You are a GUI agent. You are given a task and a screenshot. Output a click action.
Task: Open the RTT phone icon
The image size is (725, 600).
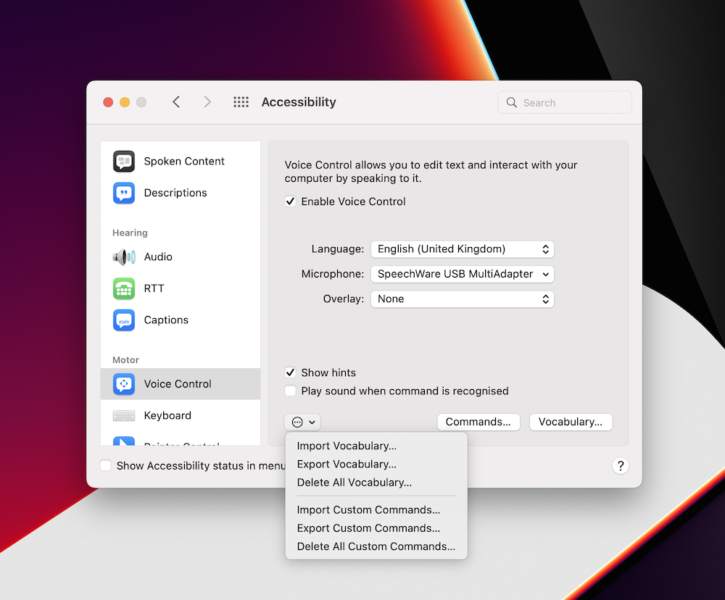(124, 288)
